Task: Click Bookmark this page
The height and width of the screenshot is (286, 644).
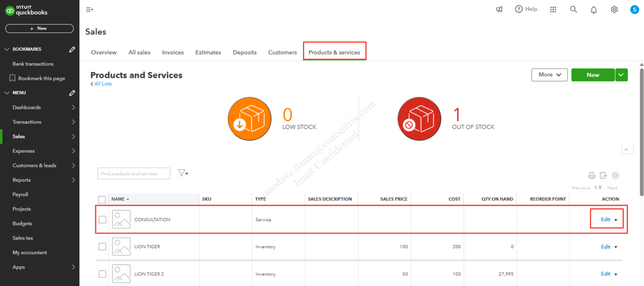Action: click(37, 79)
